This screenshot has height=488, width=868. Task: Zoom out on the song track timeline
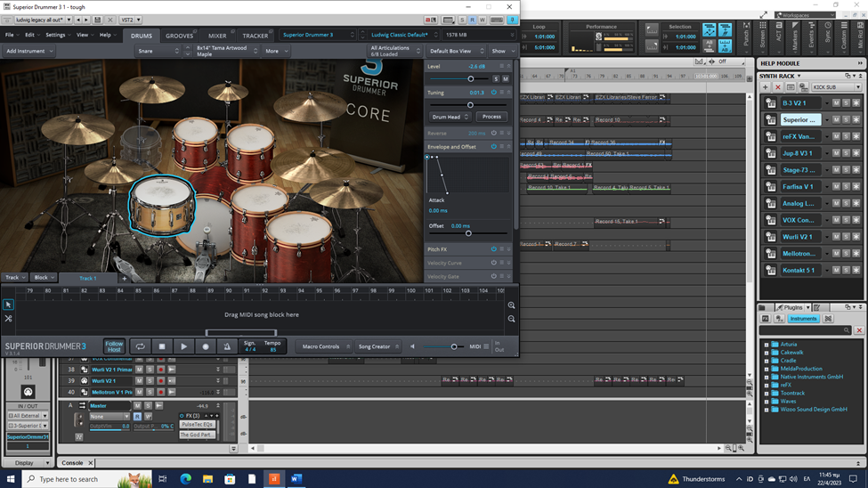[x=512, y=319]
